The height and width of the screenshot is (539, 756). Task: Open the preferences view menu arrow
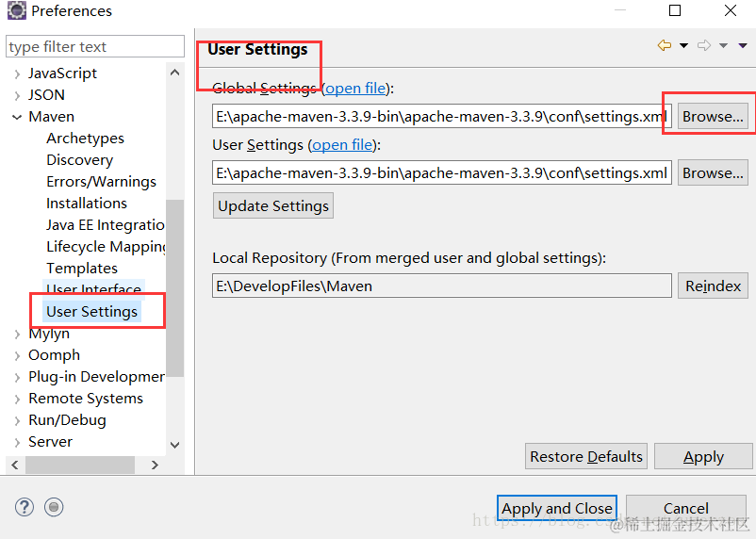pyautogui.click(x=743, y=46)
